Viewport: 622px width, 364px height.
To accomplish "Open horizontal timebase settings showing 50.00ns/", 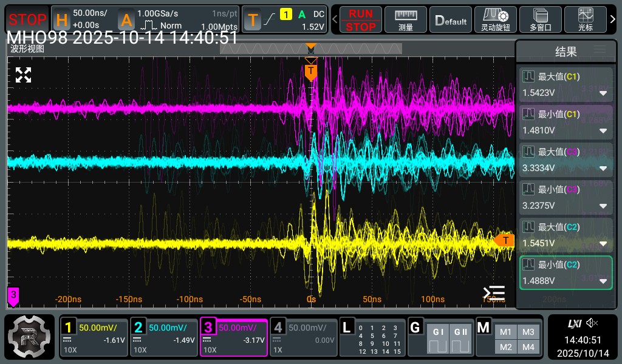I will pyautogui.click(x=83, y=19).
